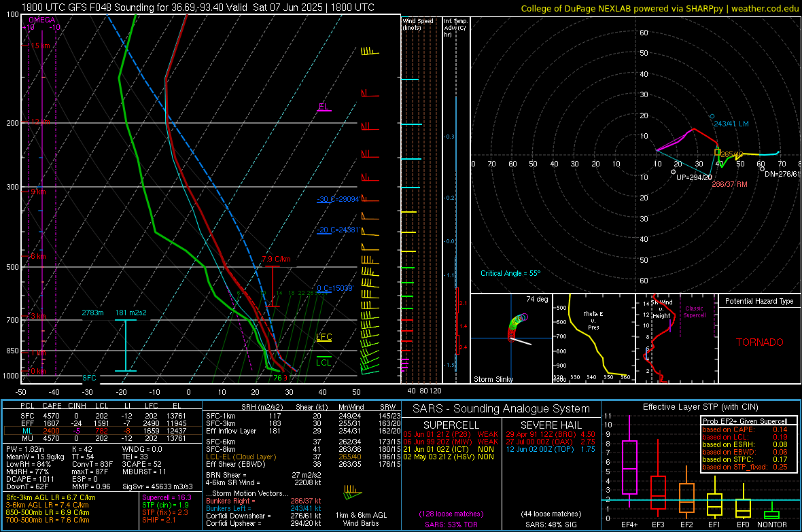802x532 pixels.
Task: Click the '181 m2s2' inflow layer label
Action: coord(131,313)
